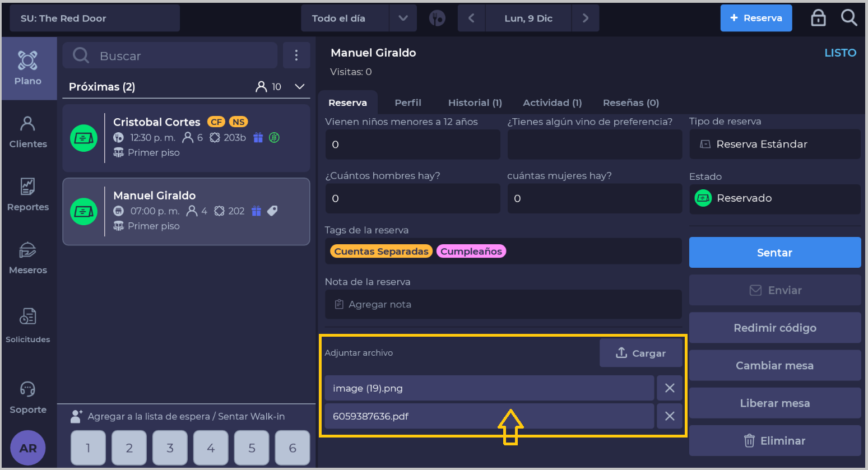Click the green circle icon on Cristobal Cortes row
The height and width of the screenshot is (470, 868).
click(x=274, y=137)
